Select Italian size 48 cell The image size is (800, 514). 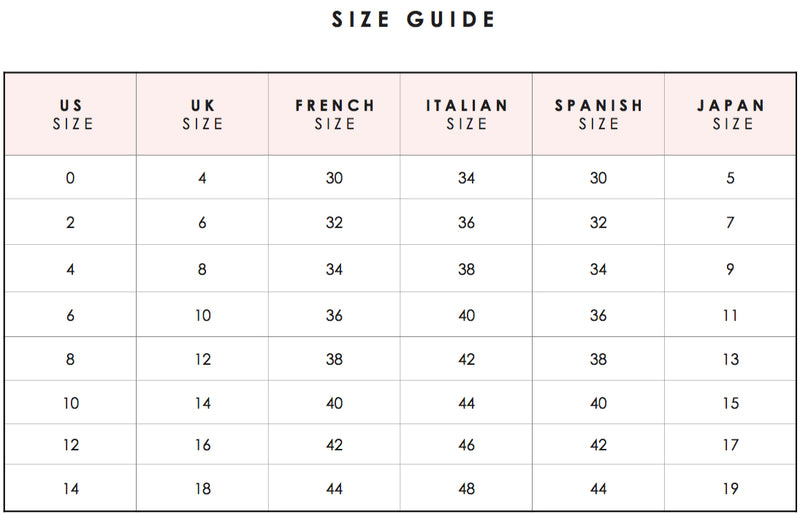pos(466,489)
